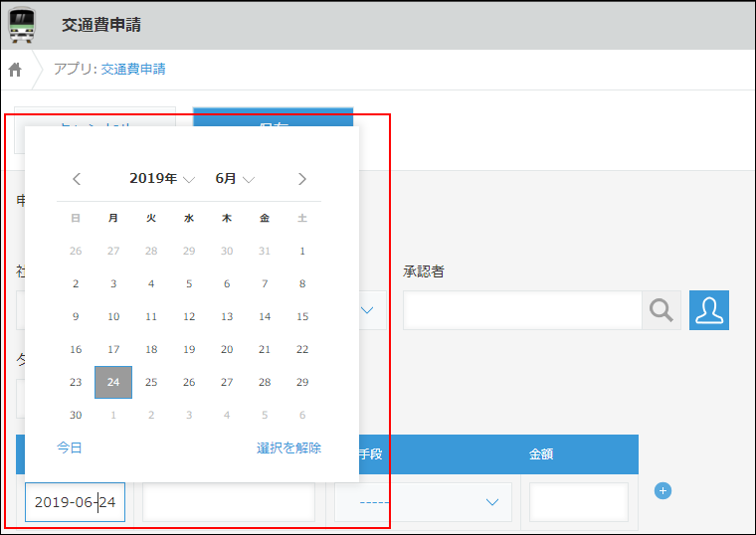Click the date field showing 2019-06-24
The height and width of the screenshot is (535, 756).
click(76, 502)
